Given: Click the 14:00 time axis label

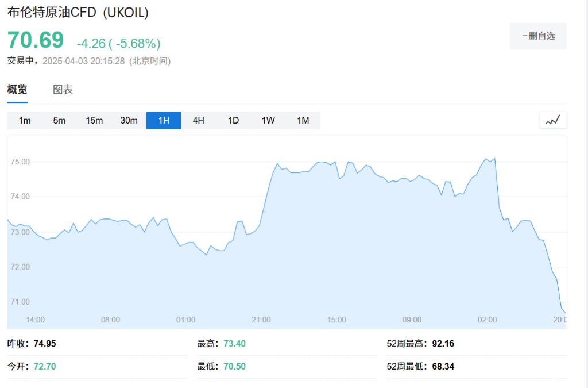Looking at the screenshot, I should pyautogui.click(x=35, y=320).
